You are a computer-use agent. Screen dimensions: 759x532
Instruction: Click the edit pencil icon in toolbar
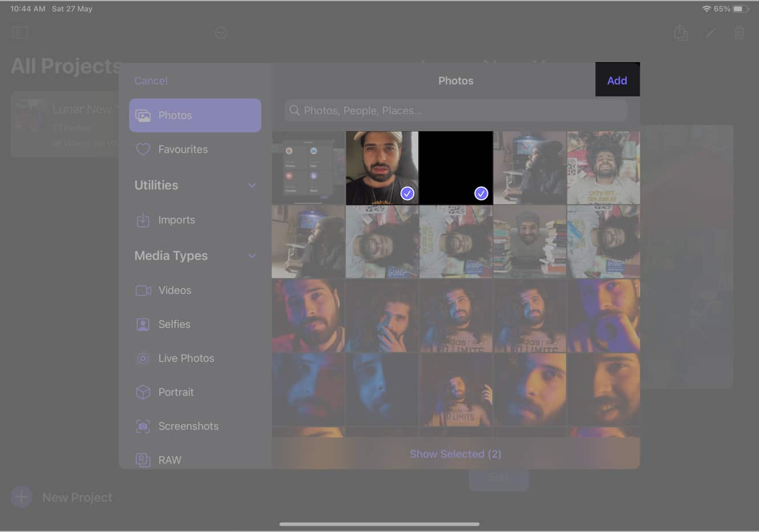pos(710,33)
